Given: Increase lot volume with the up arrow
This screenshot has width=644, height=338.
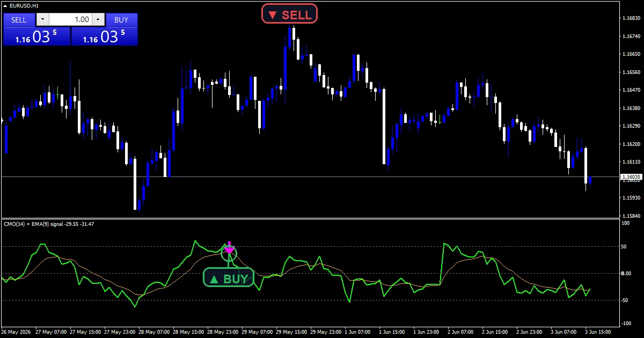Looking at the screenshot, I should pyautogui.click(x=98, y=20).
